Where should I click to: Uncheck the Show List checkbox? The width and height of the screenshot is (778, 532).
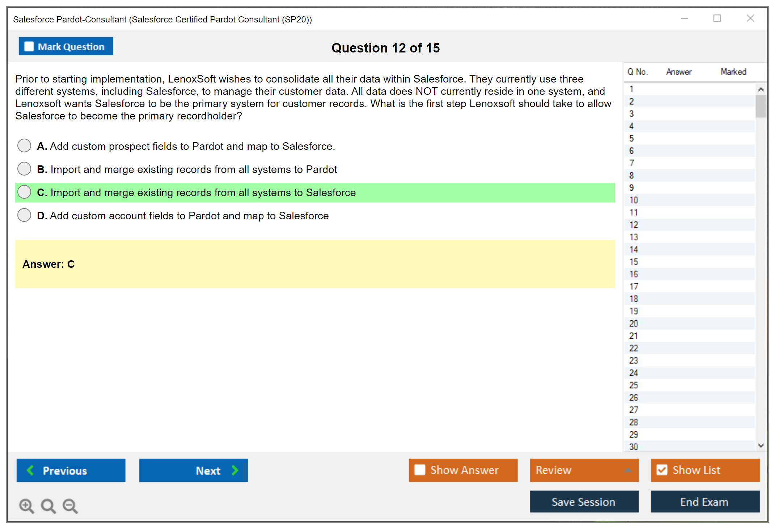[662, 470]
